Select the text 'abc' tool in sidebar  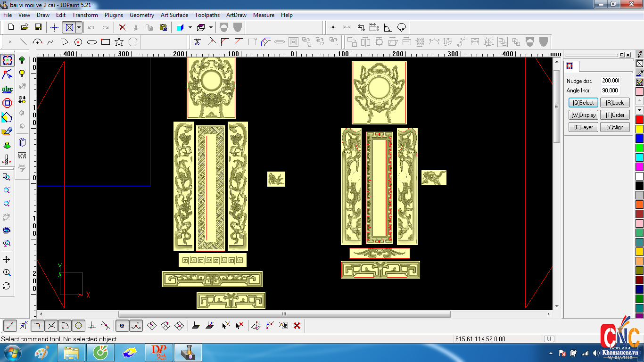[7, 89]
